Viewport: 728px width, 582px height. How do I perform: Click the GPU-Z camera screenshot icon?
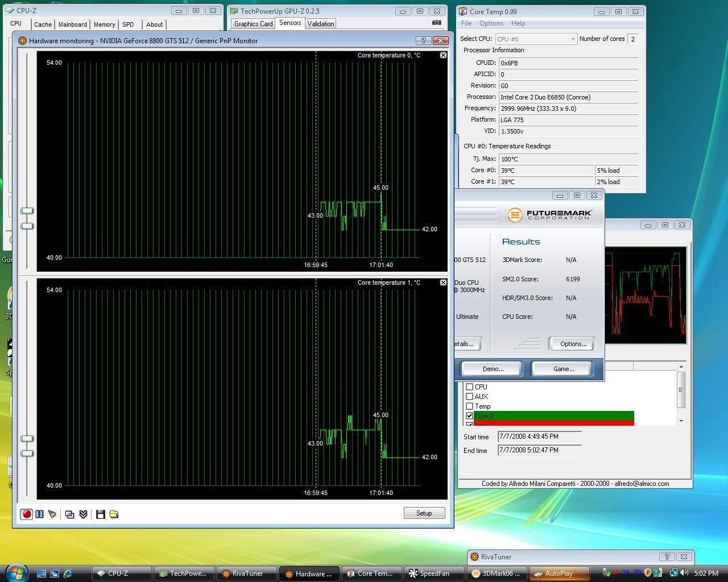tap(436, 23)
